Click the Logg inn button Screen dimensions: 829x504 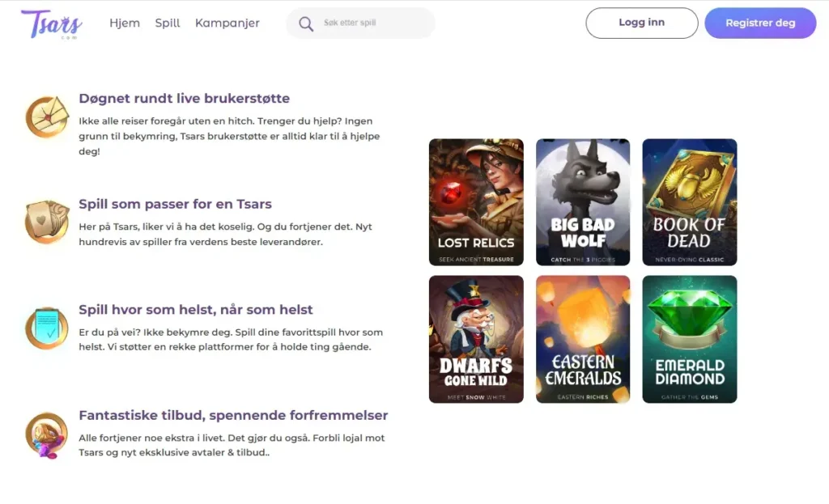(642, 23)
